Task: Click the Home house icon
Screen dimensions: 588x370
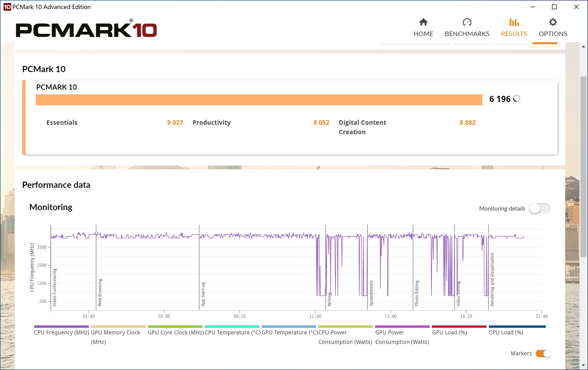Action: click(x=423, y=22)
